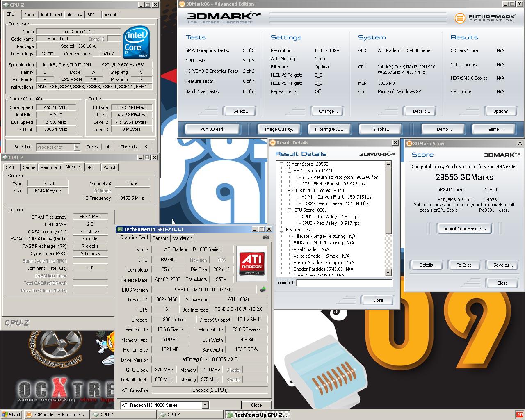Click the 3DMark06 title bar icon
Viewport: 525px width, 420px height.
point(183,4)
